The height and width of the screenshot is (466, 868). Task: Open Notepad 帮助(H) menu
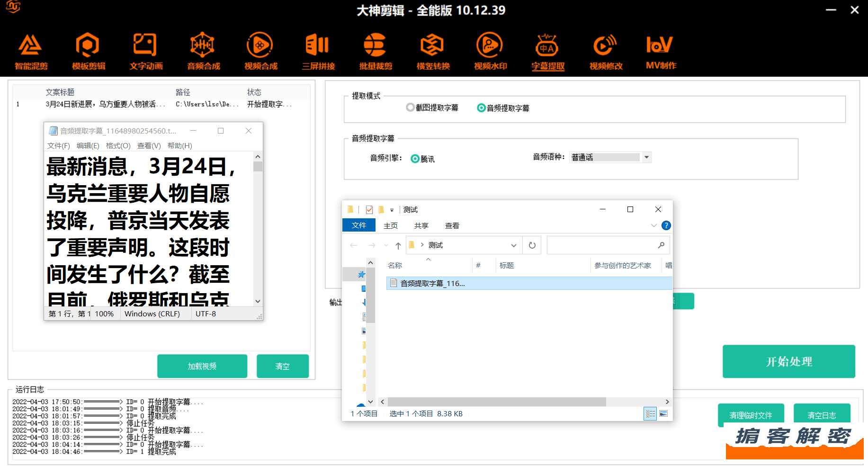[180, 146]
